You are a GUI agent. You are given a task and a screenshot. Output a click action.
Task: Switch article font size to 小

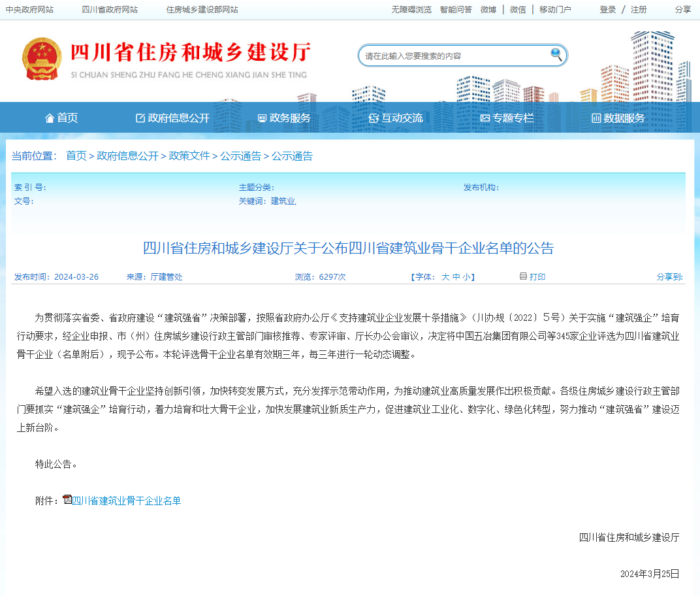coord(466,276)
